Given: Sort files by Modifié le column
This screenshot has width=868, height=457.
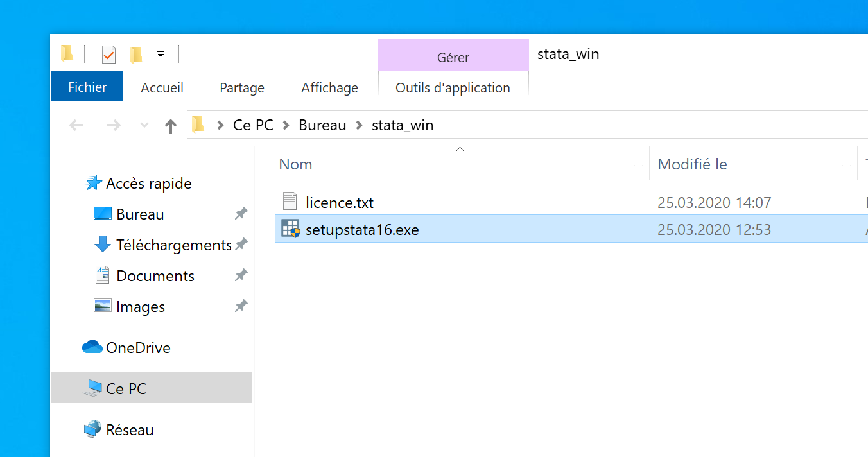Looking at the screenshot, I should (692, 164).
